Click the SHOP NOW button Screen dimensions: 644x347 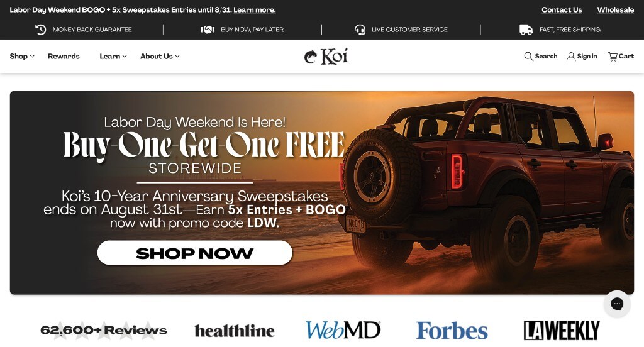tap(195, 253)
